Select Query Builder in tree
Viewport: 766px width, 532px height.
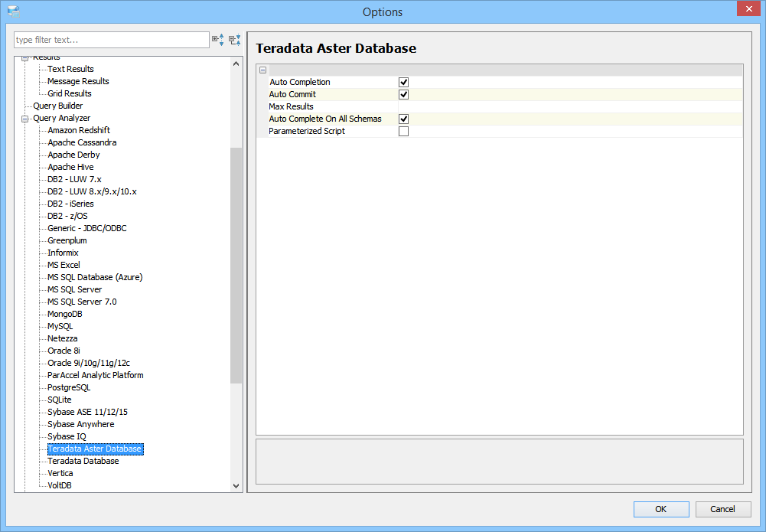click(x=57, y=106)
